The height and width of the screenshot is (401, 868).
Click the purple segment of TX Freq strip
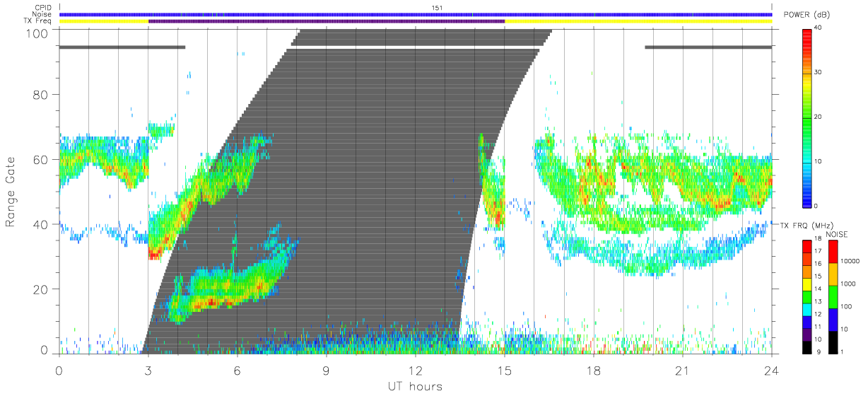[x=327, y=21]
